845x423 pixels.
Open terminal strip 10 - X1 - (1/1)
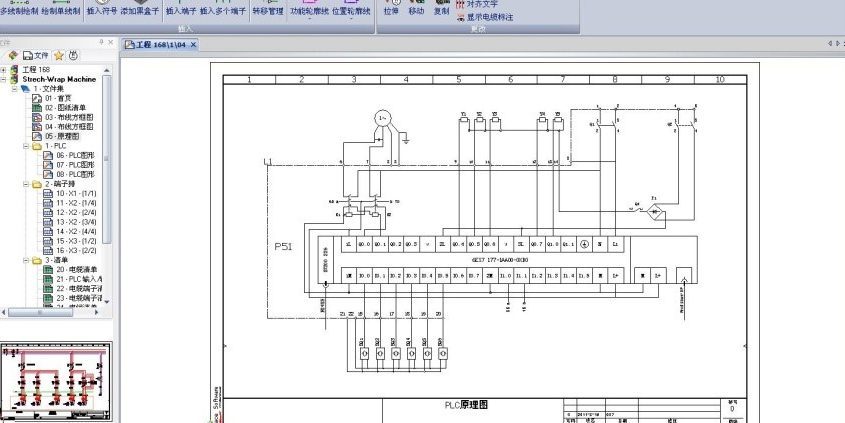[x=76, y=193]
